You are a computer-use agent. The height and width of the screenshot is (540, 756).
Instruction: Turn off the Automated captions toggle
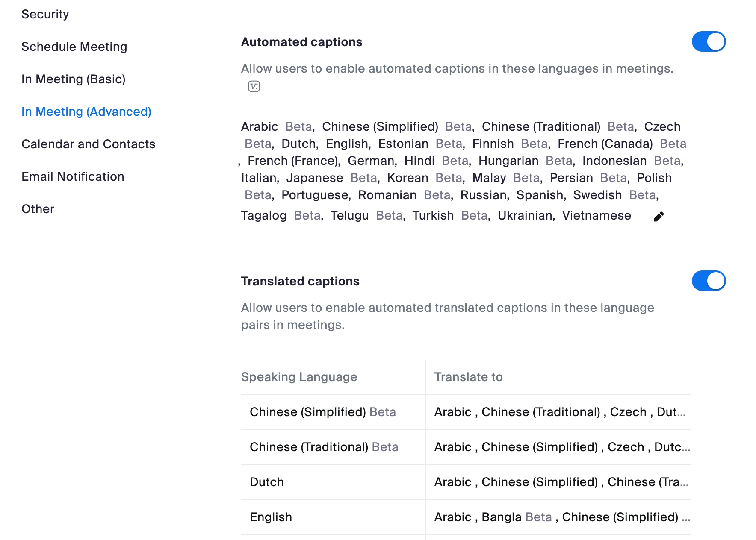pyautogui.click(x=709, y=42)
